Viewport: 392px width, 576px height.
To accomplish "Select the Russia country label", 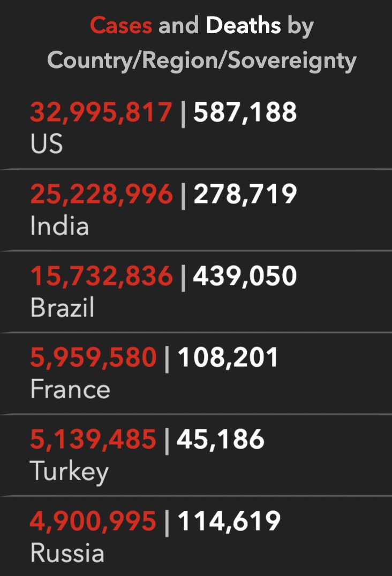I will coord(67,553).
